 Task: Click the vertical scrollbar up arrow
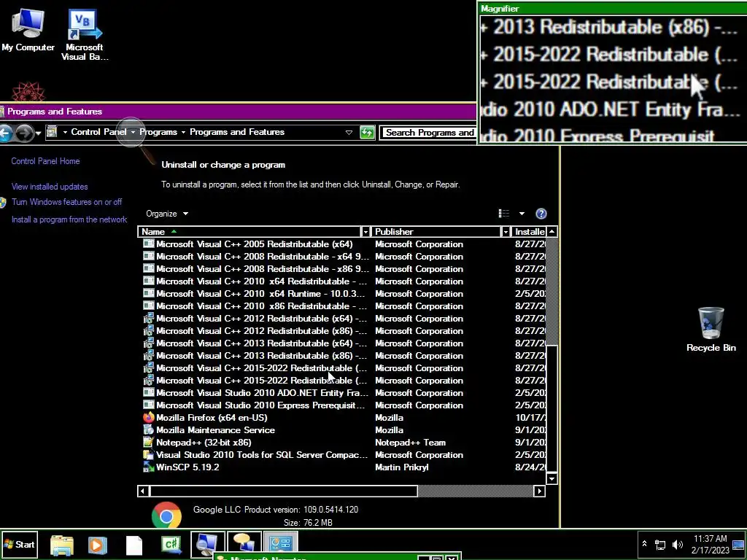(551, 232)
